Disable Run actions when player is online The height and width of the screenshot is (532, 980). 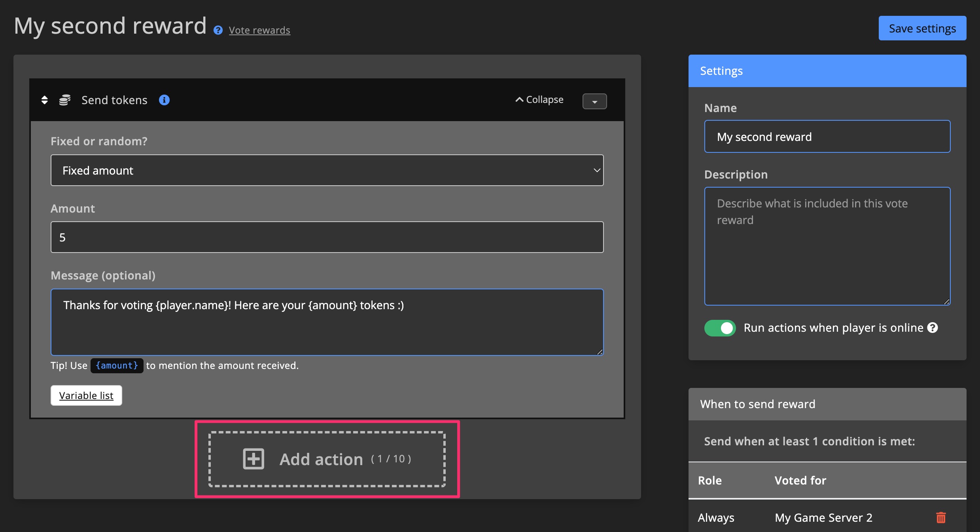pos(720,328)
